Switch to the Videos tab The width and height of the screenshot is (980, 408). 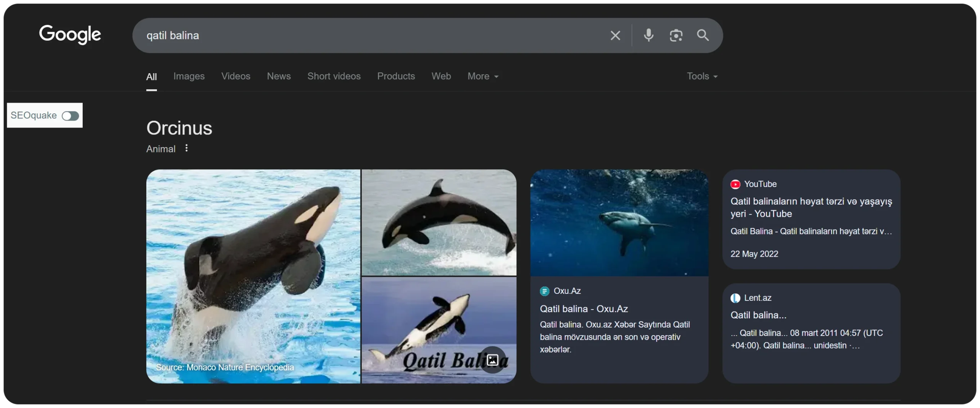[235, 76]
